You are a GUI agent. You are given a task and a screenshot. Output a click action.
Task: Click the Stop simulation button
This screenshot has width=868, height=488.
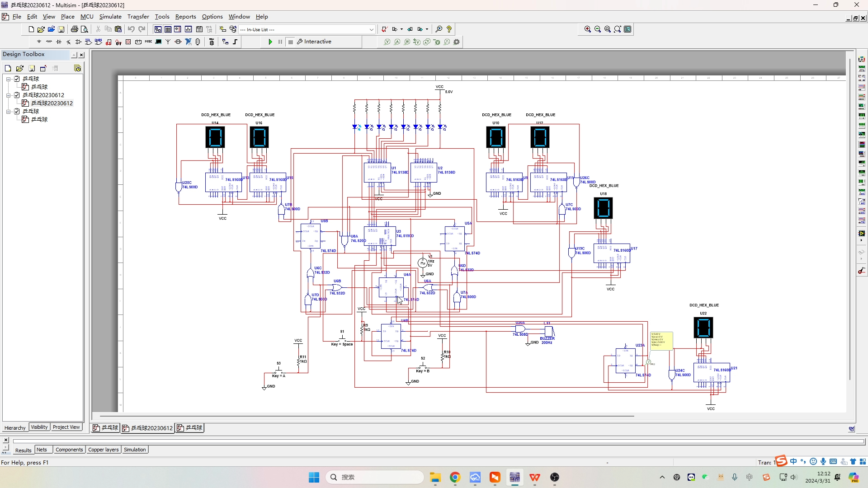(291, 42)
